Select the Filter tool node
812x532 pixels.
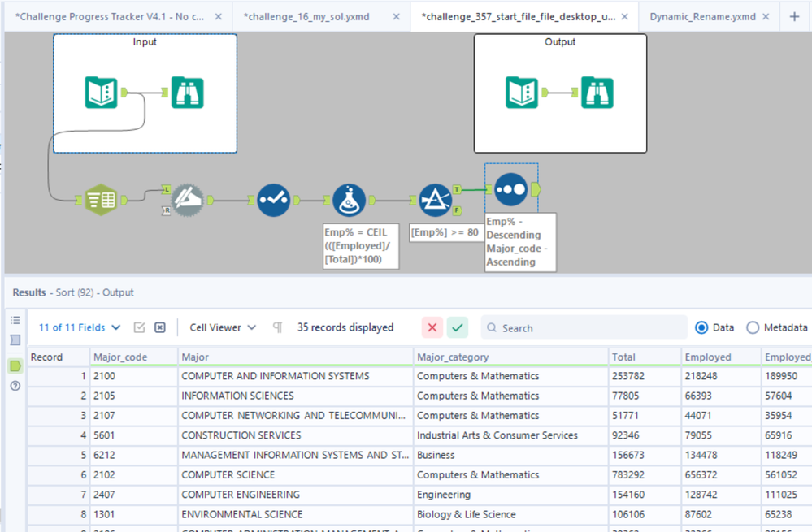click(x=435, y=200)
